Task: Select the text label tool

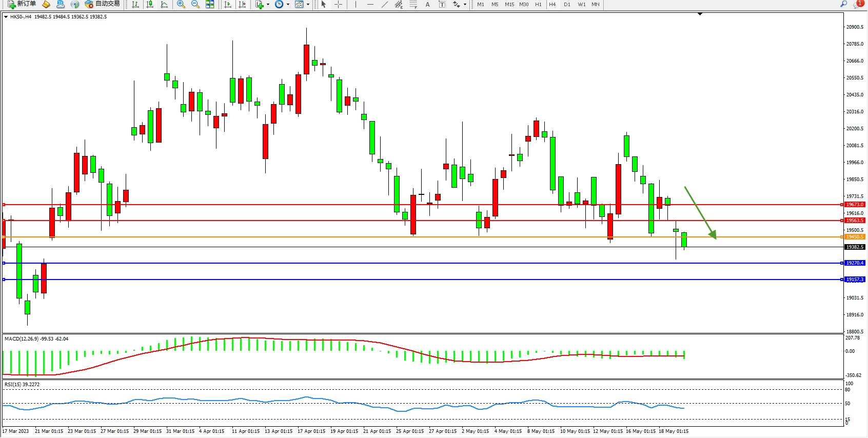Action: pyautogui.click(x=442, y=4)
